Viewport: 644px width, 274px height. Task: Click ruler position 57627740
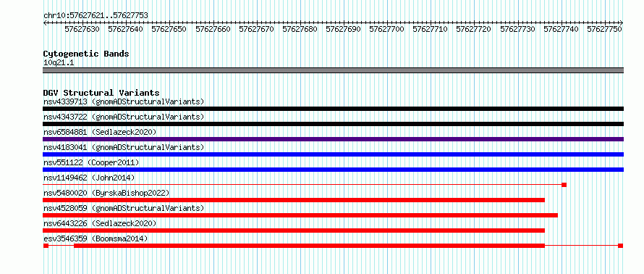pos(561,29)
